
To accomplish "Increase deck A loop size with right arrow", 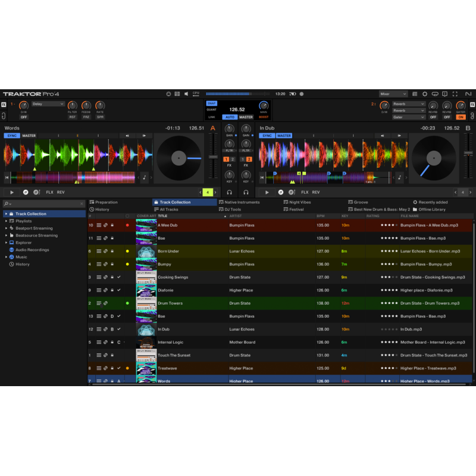I will [215, 192].
